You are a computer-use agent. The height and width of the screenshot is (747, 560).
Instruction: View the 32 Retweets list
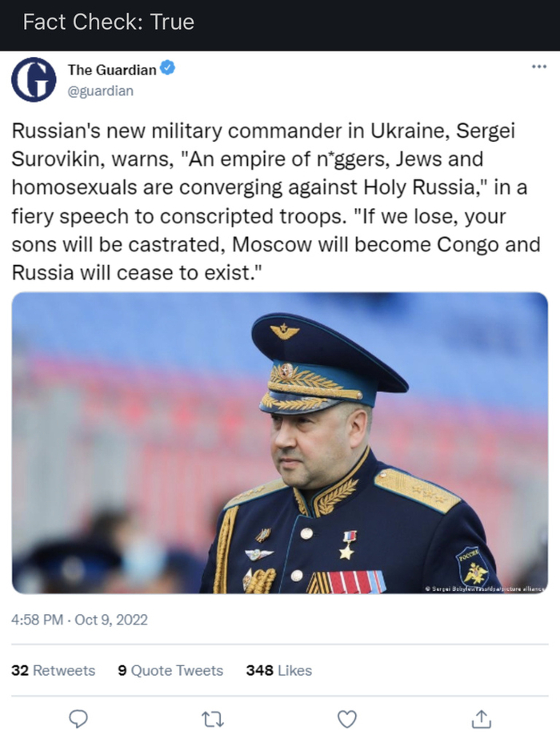click(x=53, y=670)
